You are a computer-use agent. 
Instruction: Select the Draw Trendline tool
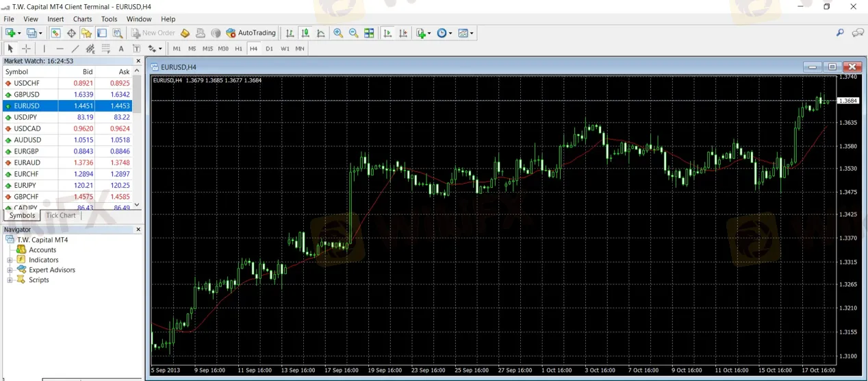(75, 49)
